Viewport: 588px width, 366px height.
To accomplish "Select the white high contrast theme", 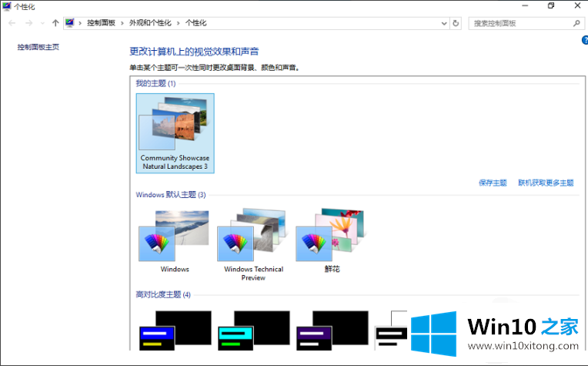I will pyautogui.click(x=391, y=331).
